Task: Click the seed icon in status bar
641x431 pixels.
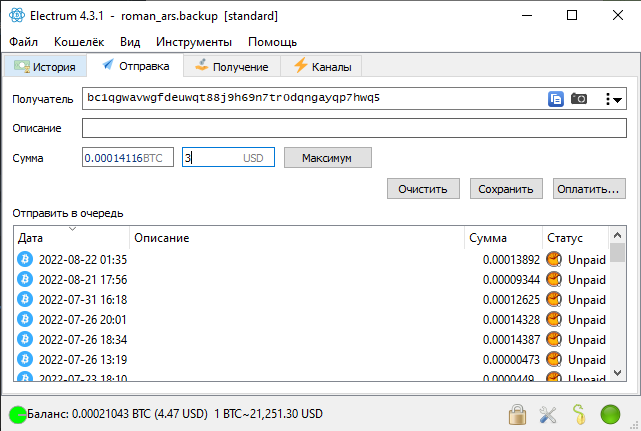Action: click(578, 413)
